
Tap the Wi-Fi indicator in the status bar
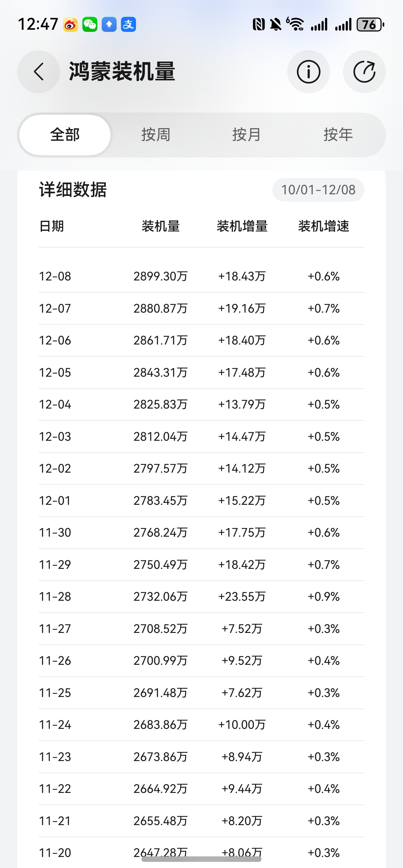pyautogui.click(x=296, y=24)
